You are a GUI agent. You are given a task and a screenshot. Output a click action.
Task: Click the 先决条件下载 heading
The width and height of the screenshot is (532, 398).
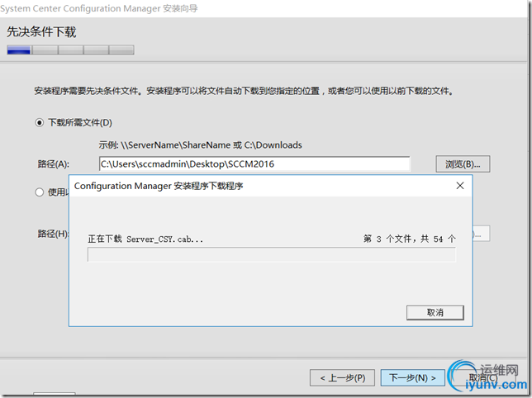(41, 32)
